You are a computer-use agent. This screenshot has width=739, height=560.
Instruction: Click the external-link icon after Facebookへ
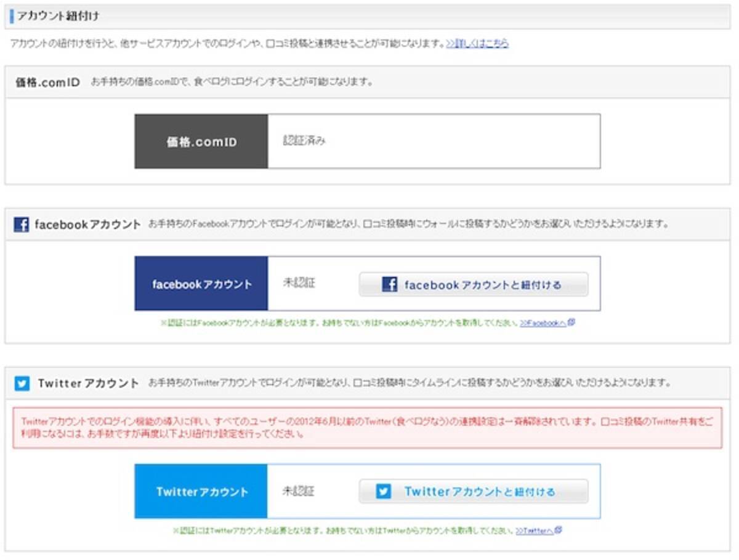coord(572,321)
